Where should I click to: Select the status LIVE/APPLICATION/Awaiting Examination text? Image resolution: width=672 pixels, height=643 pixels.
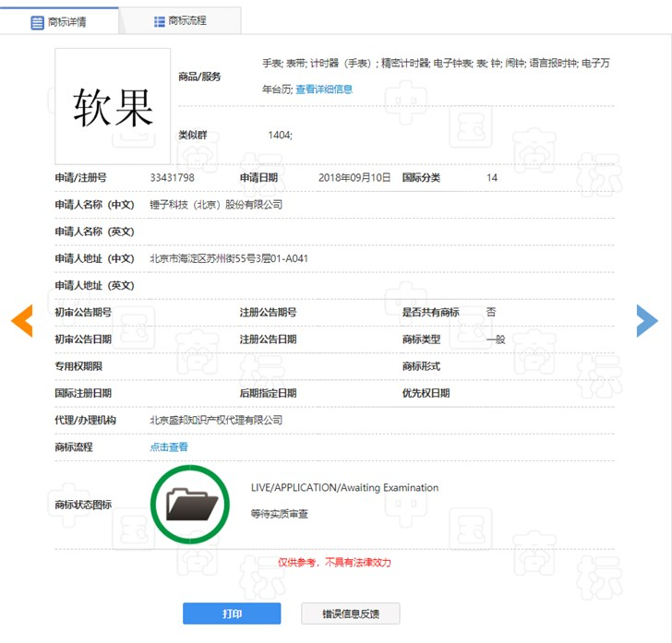(344, 487)
